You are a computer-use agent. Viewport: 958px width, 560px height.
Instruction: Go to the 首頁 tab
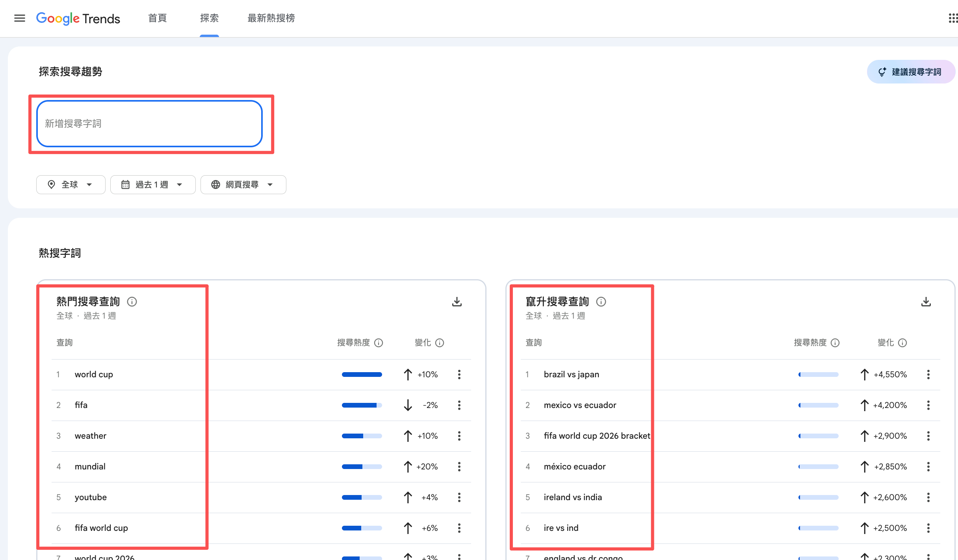click(158, 18)
